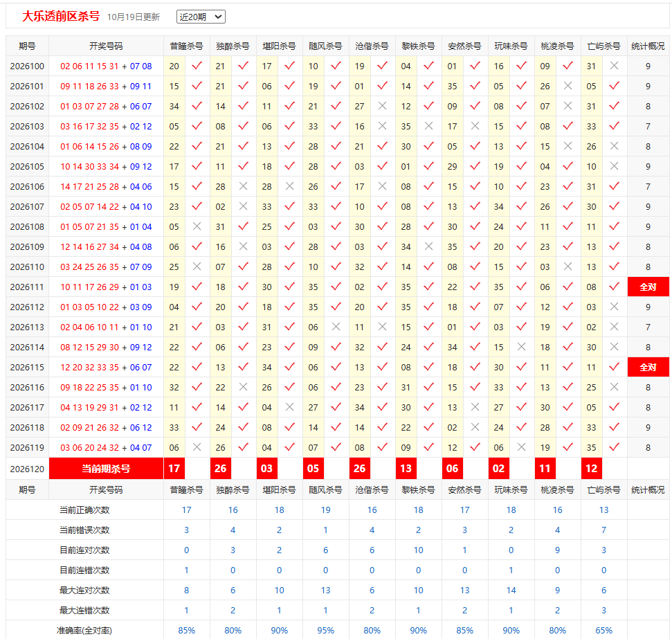Click the cross mark in 亡屿 column of row 2026105

(614, 166)
